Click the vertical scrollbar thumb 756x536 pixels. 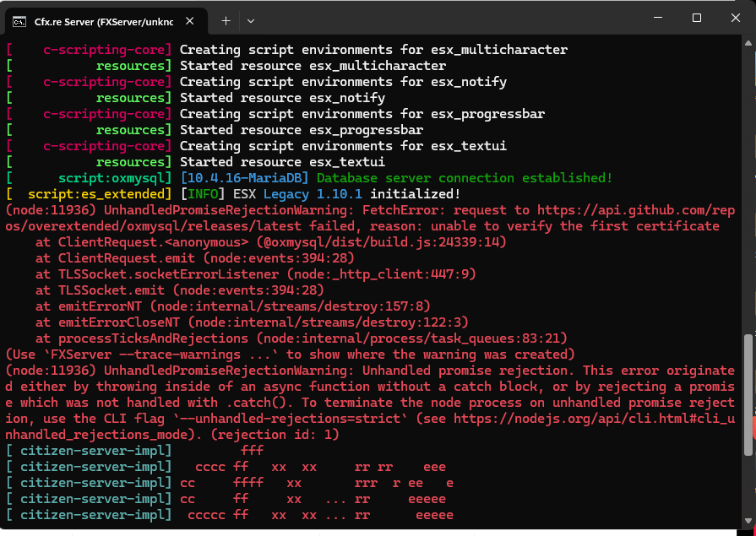pyautogui.click(x=748, y=394)
